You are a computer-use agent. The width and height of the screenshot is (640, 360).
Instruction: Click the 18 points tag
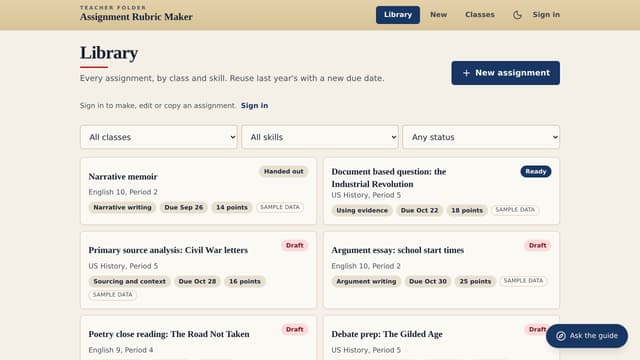click(x=467, y=211)
